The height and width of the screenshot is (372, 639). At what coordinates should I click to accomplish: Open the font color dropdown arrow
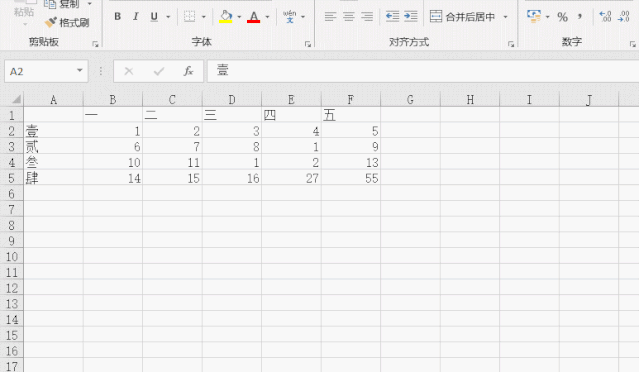267,17
